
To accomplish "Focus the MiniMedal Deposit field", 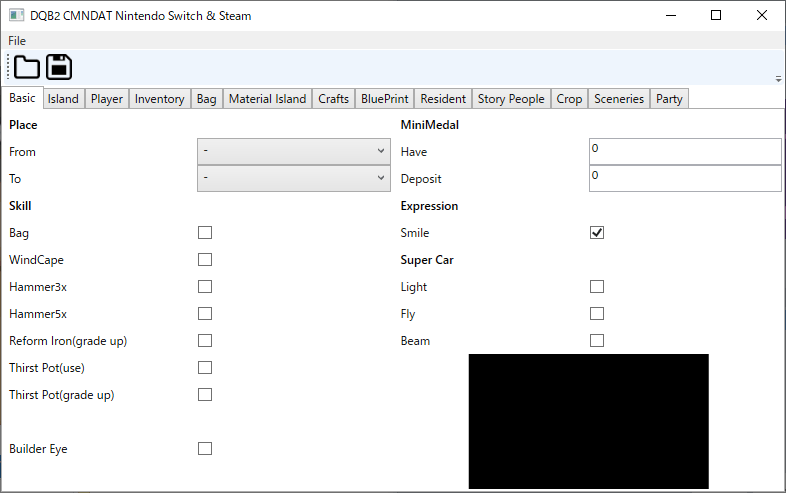I will click(x=685, y=178).
